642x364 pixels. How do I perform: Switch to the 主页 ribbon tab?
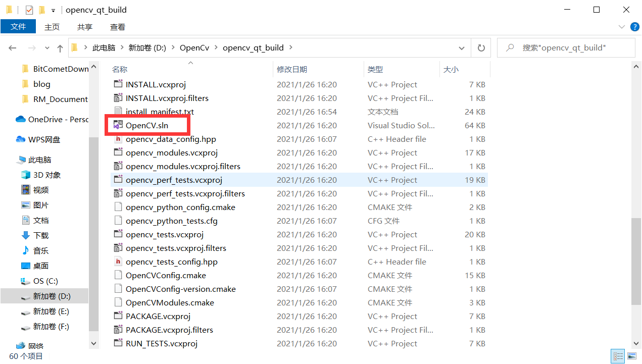[52, 27]
